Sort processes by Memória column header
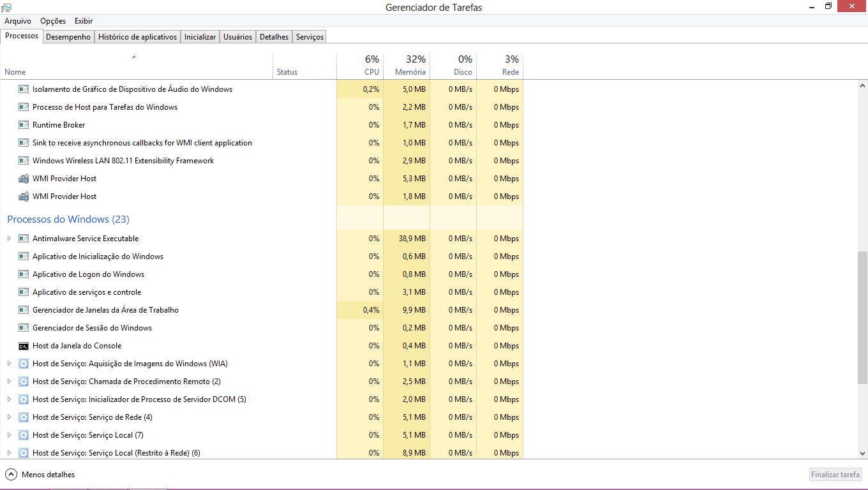Image resolution: width=868 pixels, height=490 pixels. [407, 65]
